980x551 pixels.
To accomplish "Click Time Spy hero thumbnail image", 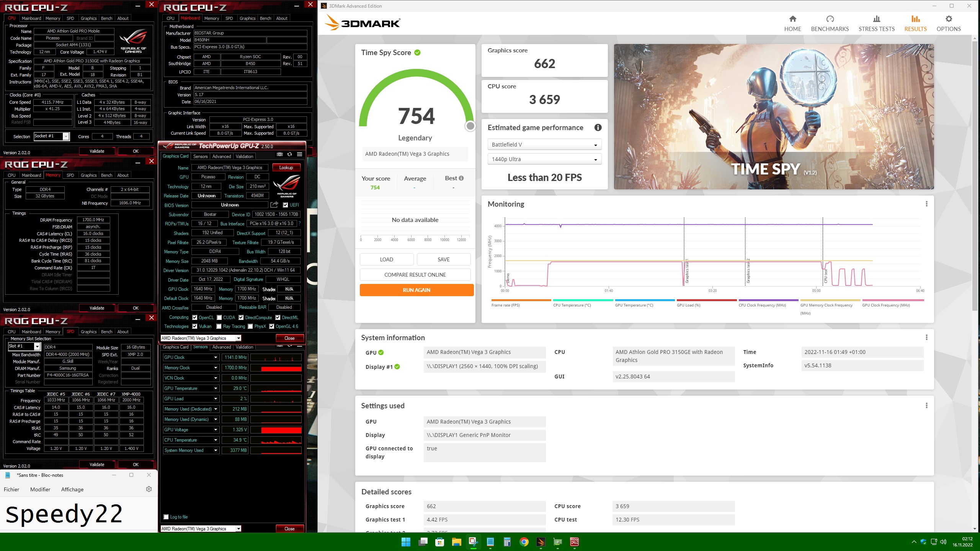I will pyautogui.click(x=774, y=117).
